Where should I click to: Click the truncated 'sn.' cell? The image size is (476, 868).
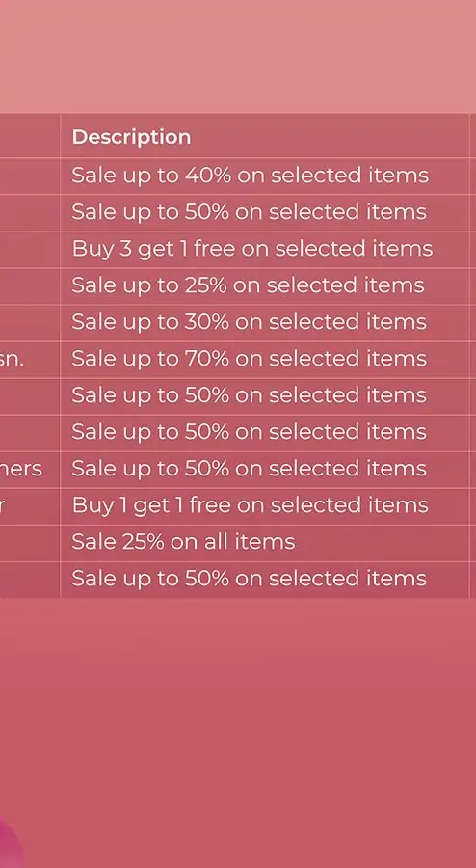tap(30, 359)
